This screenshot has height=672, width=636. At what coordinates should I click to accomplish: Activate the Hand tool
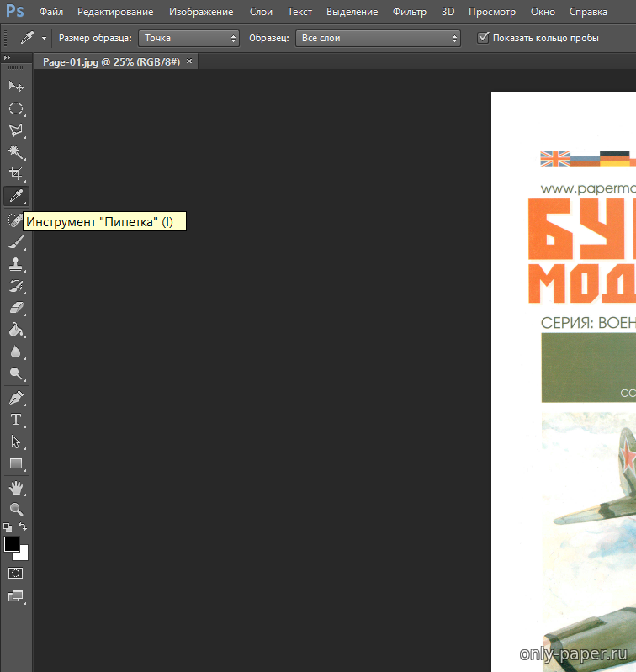(x=15, y=488)
